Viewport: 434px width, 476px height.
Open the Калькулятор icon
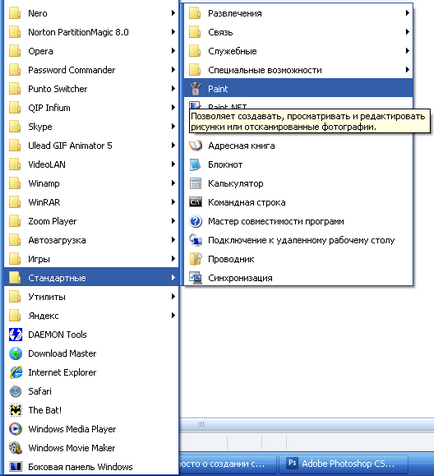point(196,183)
